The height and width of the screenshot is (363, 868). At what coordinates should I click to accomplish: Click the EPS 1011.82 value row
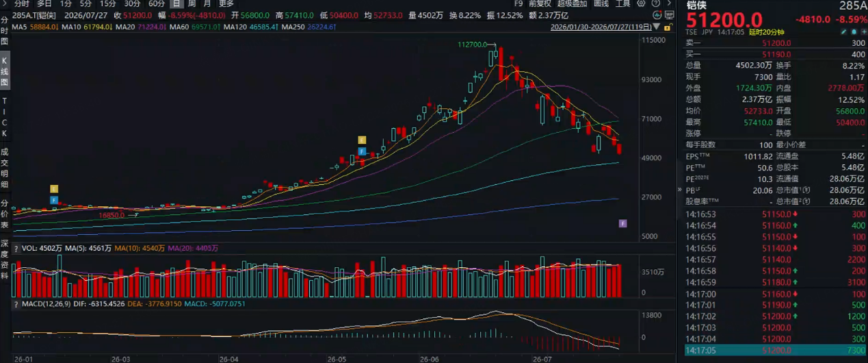click(731, 155)
